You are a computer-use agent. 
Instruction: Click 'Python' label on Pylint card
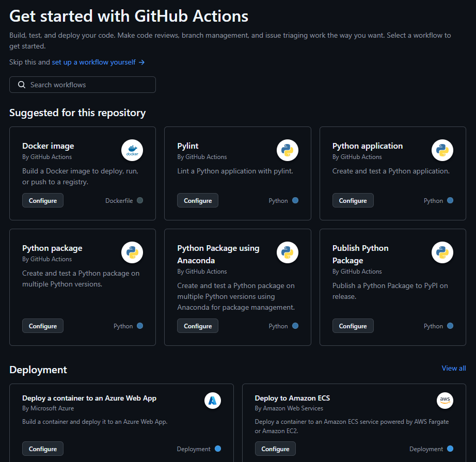pos(278,201)
